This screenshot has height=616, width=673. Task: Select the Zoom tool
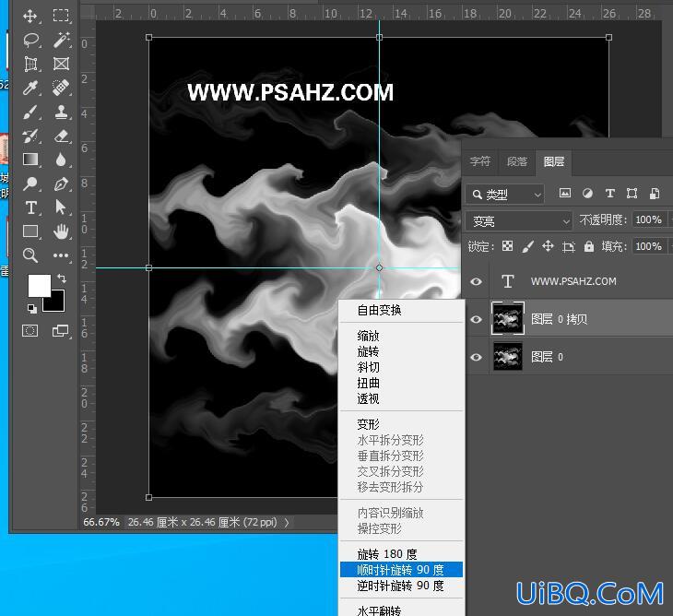click(x=30, y=255)
